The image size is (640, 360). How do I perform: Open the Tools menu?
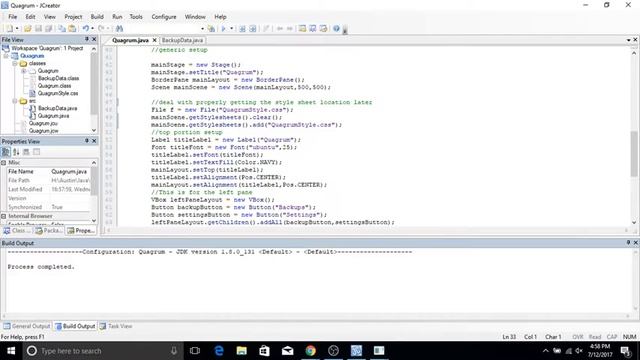tap(136, 17)
